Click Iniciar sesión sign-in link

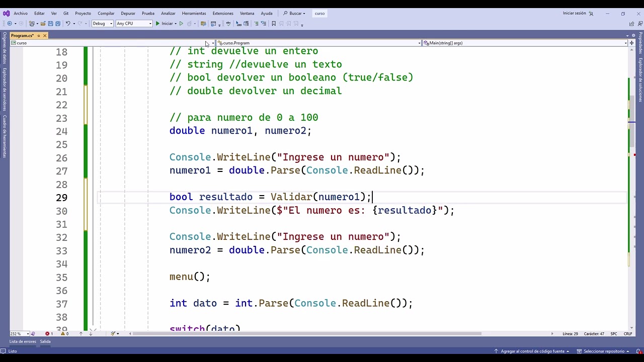point(575,14)
